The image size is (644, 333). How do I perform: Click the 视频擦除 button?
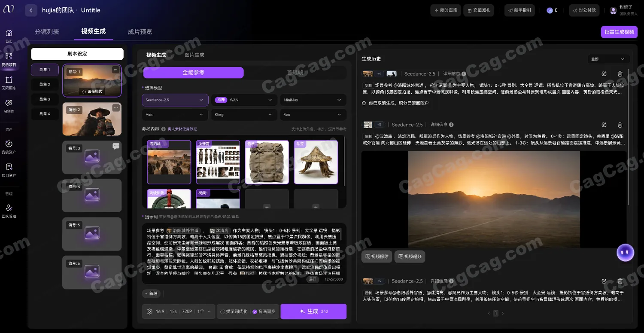[x=377, y=257]
